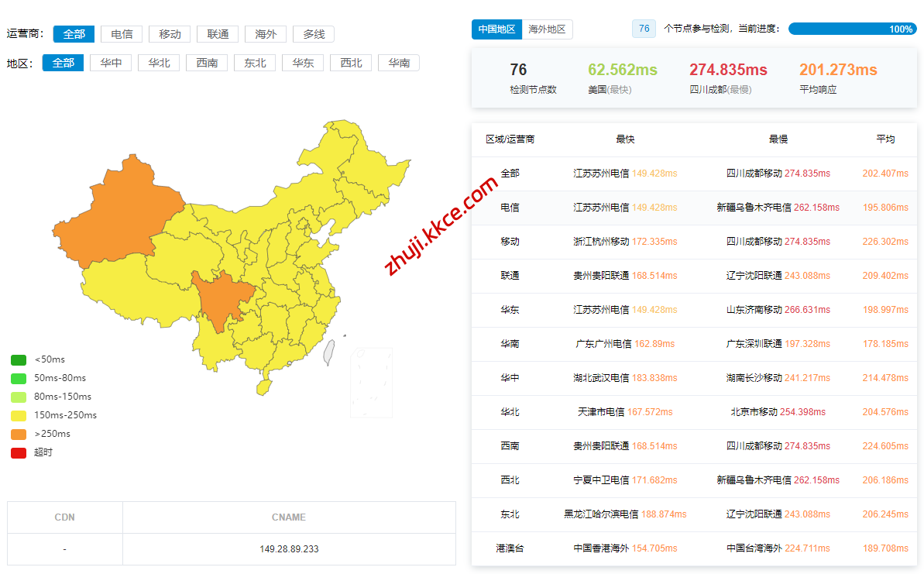
Task: Click the 100% detection progress bar
Action: tap(852, 29)
